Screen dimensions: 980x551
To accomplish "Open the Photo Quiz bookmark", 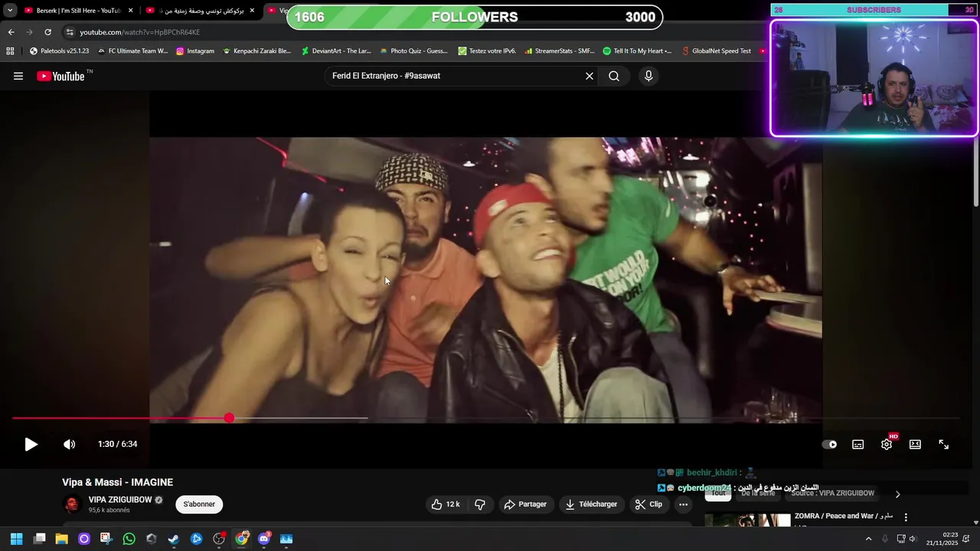I will (x=413, y=51).
